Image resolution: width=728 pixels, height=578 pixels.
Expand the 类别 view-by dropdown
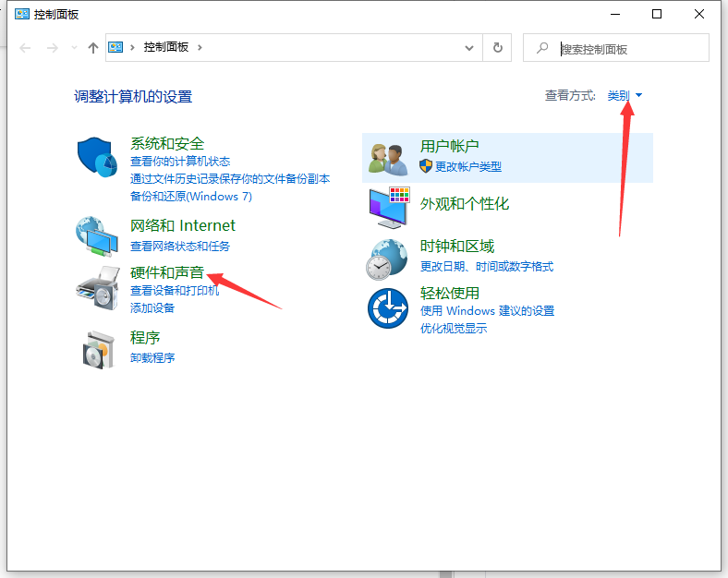625,96
